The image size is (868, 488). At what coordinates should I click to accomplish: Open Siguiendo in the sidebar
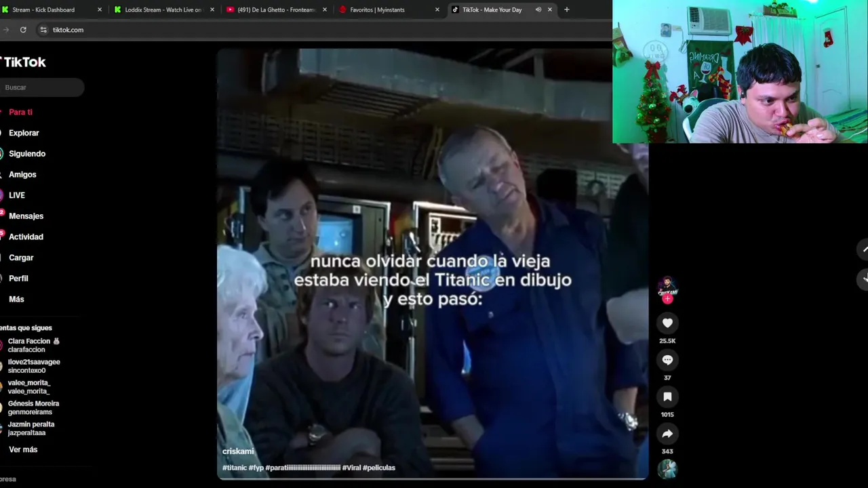click(x=27, y=154)
